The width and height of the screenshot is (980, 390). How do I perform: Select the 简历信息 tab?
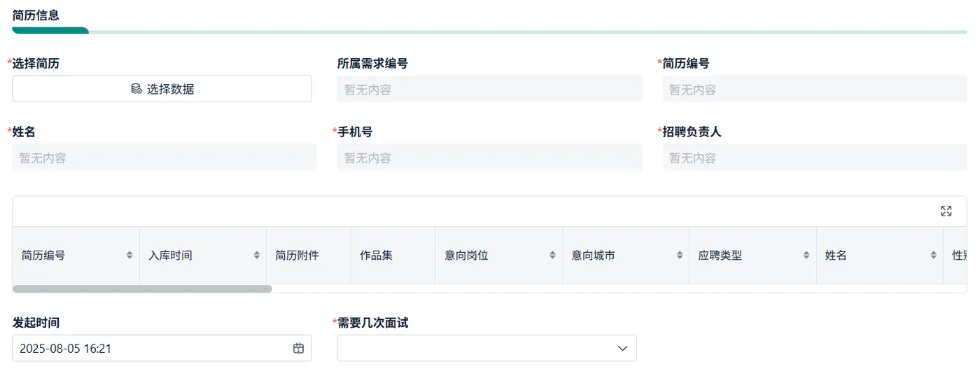click(x=36, y=15)
